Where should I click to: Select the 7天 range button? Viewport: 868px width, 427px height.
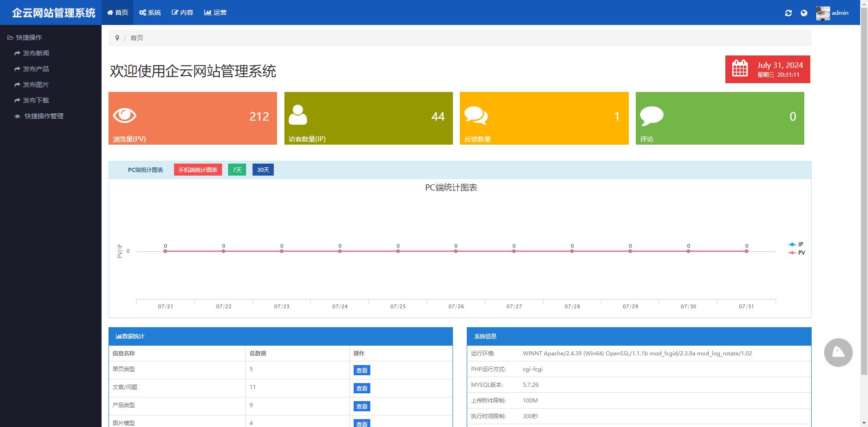click(237, 170)
